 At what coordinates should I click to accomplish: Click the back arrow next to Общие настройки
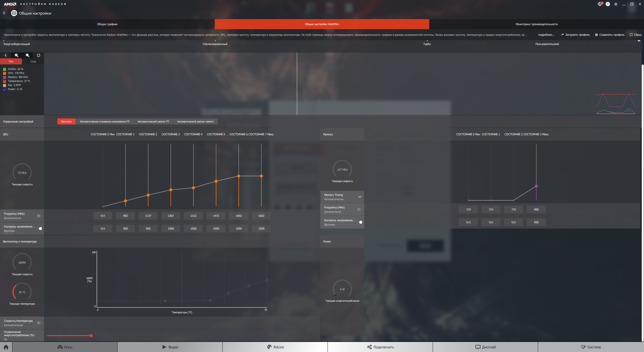click(x=4, y=13)
